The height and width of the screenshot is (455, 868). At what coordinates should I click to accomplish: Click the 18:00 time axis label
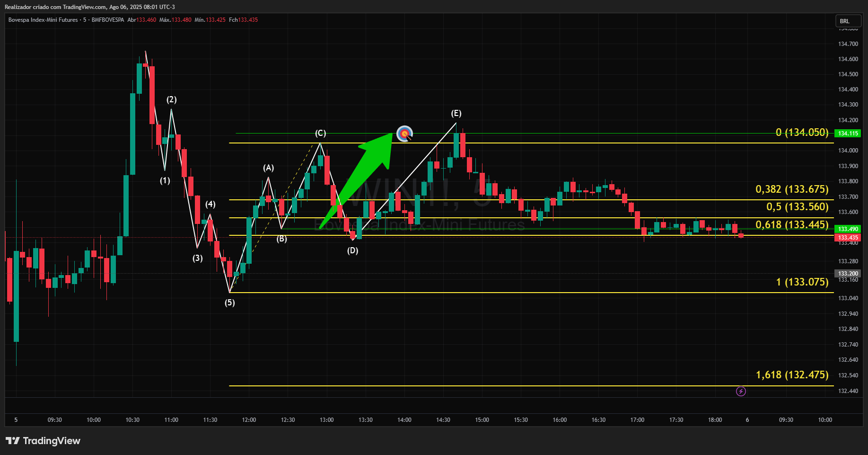[715, 420]
